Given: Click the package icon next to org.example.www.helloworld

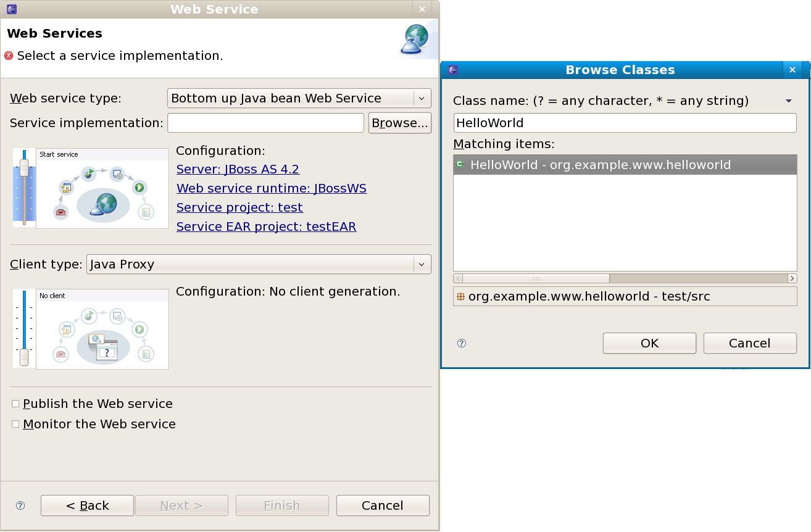Looking at the screenshot, I should point(461,296).
